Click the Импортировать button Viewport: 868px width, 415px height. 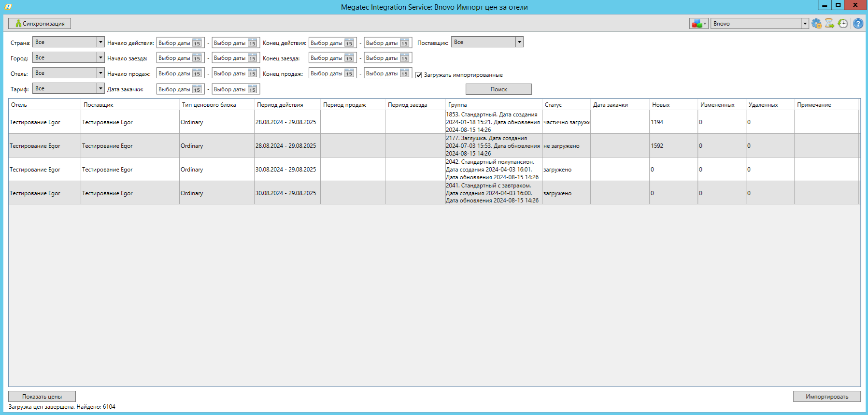826,397
